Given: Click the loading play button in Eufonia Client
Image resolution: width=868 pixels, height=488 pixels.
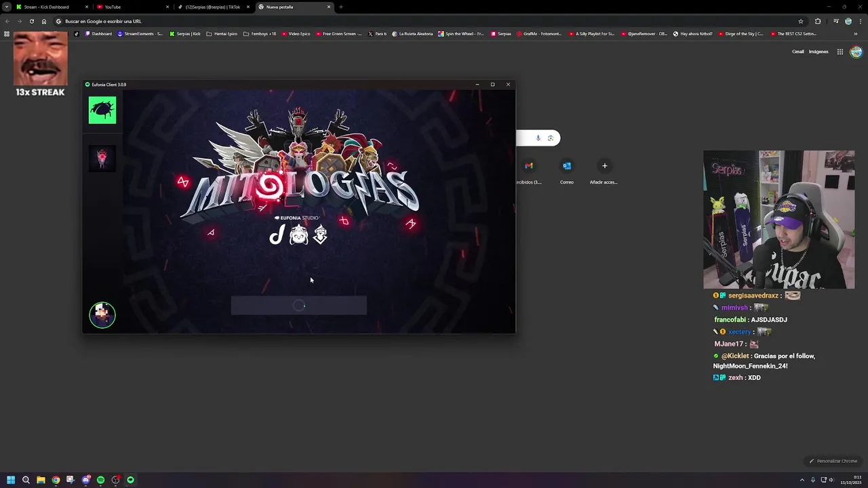Looking at the screenshot, I should [299, 306].
